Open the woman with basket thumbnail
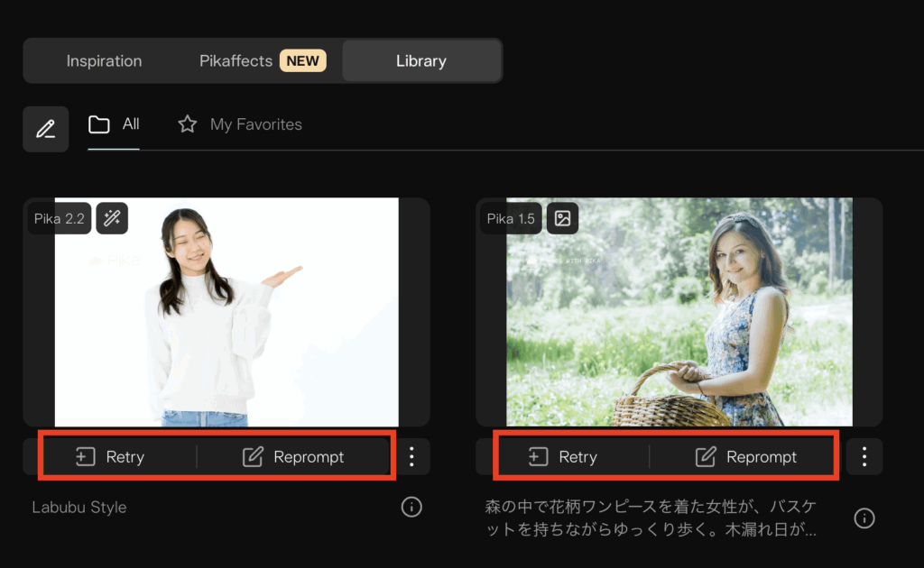The image size is (924, 568). 679,325
